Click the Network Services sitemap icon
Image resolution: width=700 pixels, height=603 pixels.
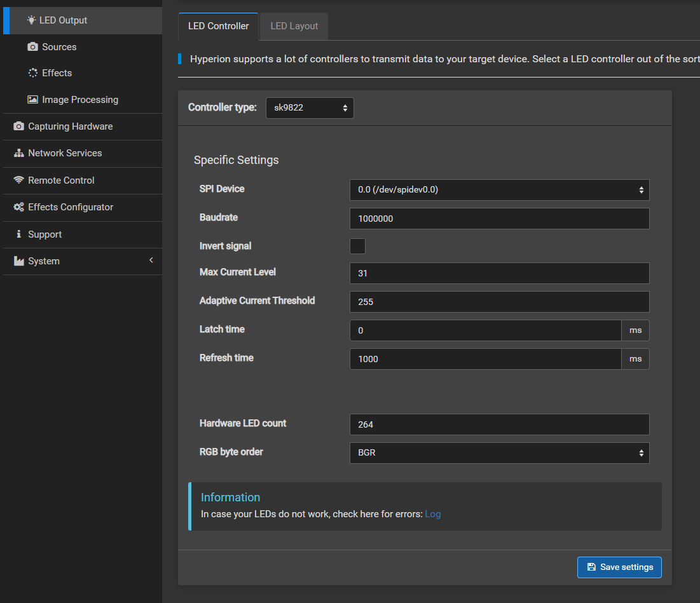(x=18, y=153)
